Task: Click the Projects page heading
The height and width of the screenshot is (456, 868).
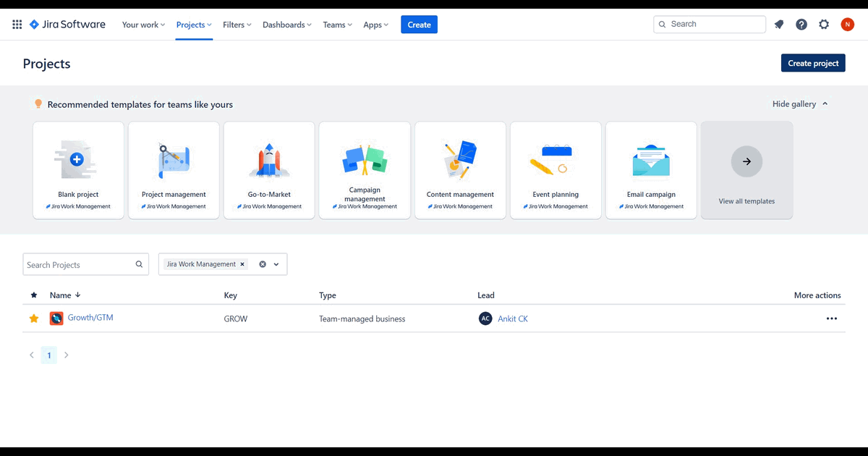Action: [x=47, y=64]
